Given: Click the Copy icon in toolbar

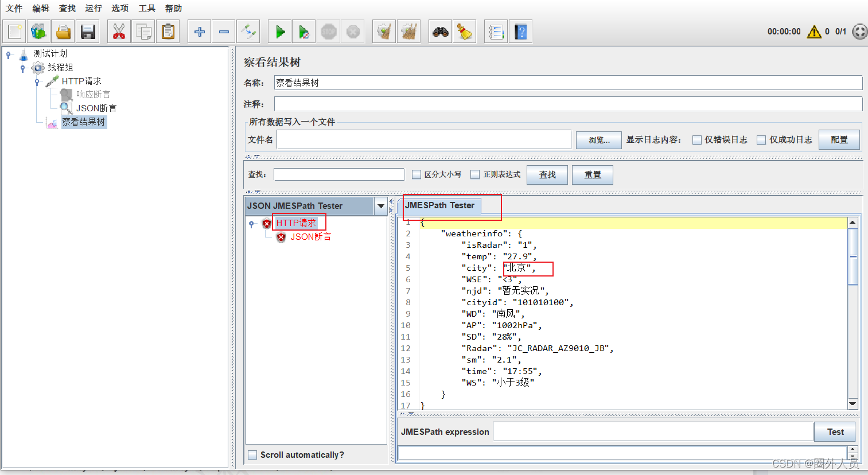Looking at the screenshot, I should (x=143, y=32).
